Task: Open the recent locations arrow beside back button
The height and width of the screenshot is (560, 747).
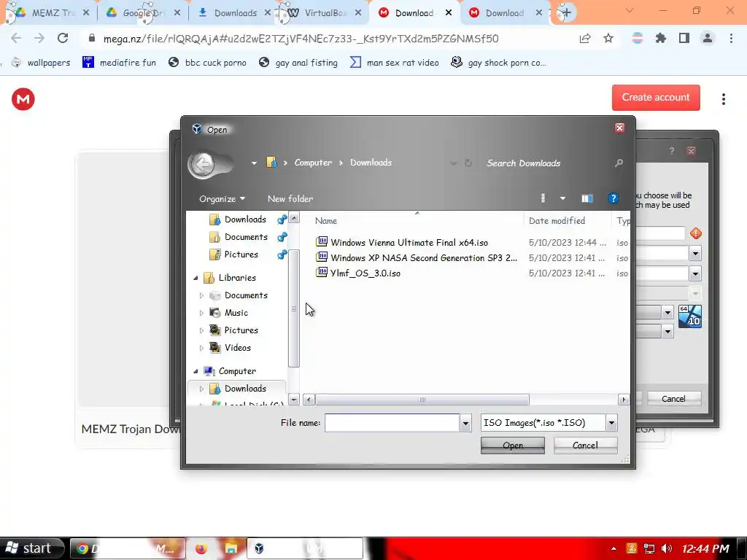Action: [x=254, y=163]
